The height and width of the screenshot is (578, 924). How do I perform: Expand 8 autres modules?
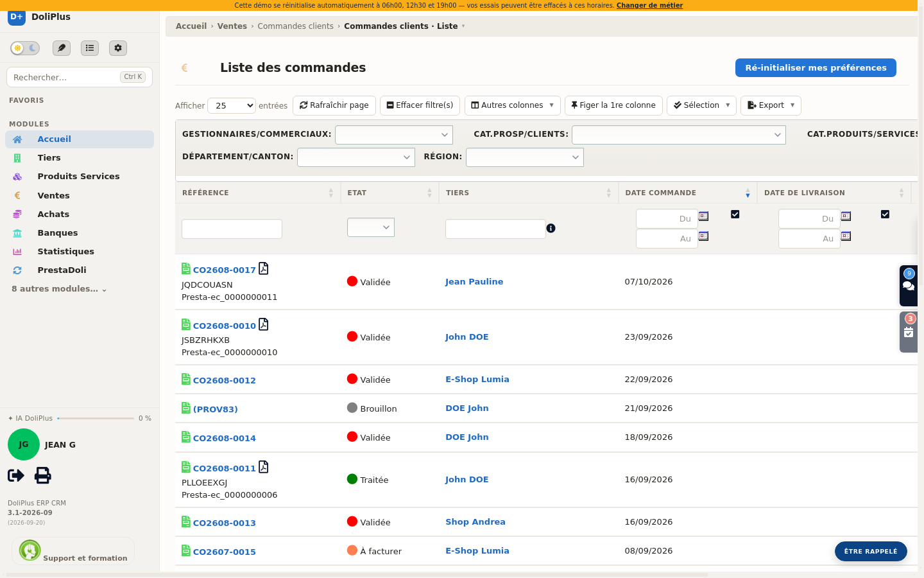[59, 289]
